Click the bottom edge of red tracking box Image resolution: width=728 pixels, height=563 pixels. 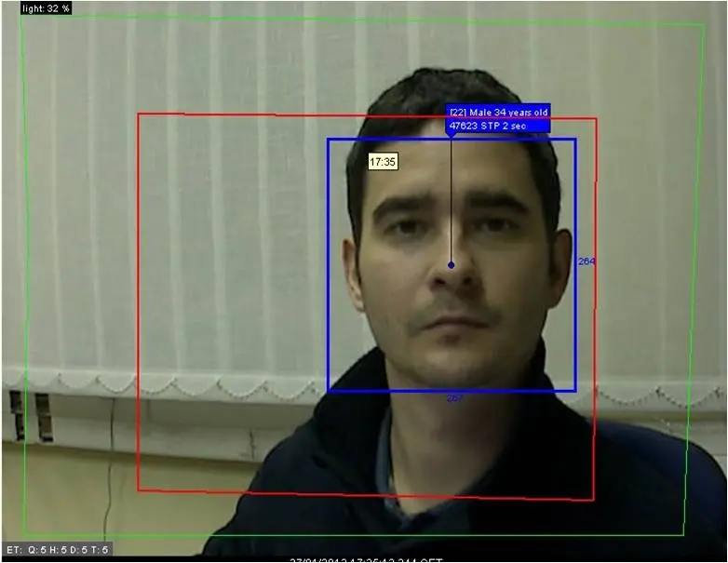pos(366,495)
